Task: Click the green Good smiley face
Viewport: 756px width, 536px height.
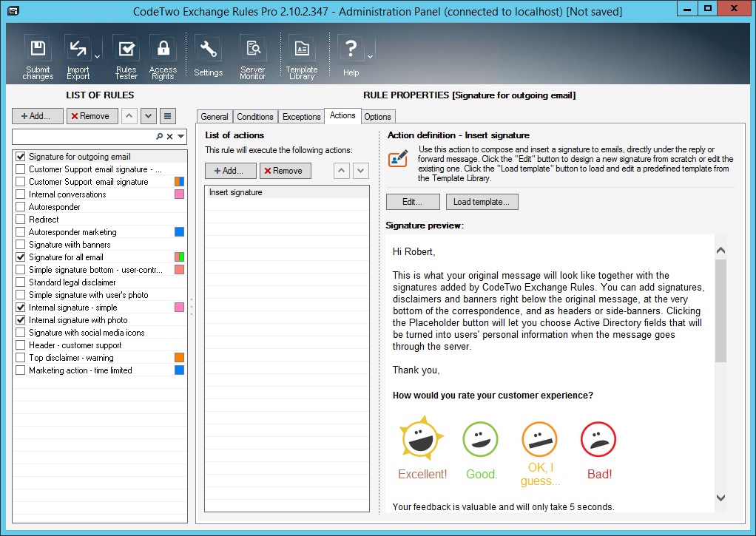Action: (x=480, y=439)
